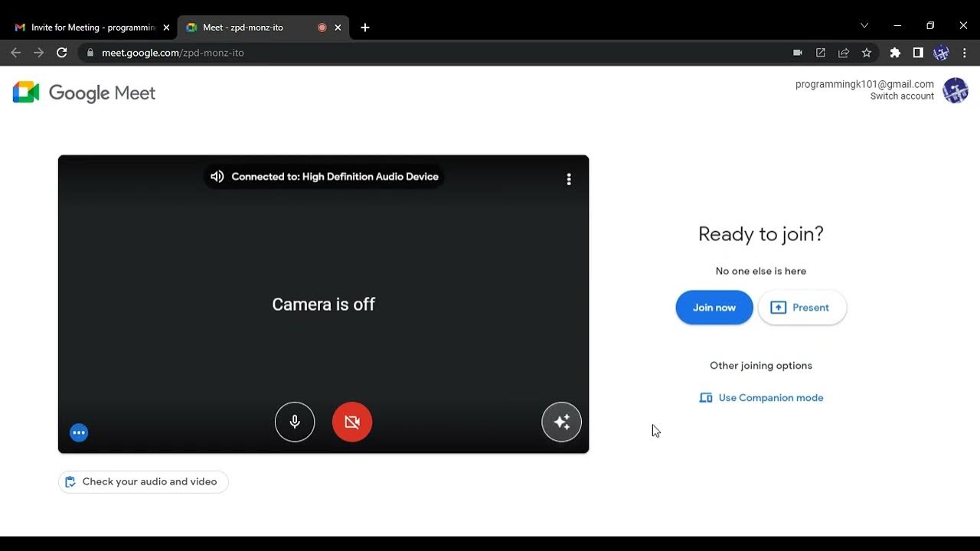Image resolution: width=980 pixels, height=551 pixels.
Task: Click the blue ellipsis indicator in preview
Action: [x=79, y=432]
